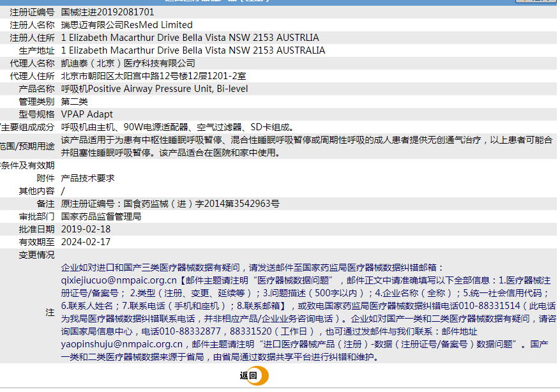Select correction phone number 010-88331514
The width and height of the screenshot is (560, 392).
pos(489,306)
